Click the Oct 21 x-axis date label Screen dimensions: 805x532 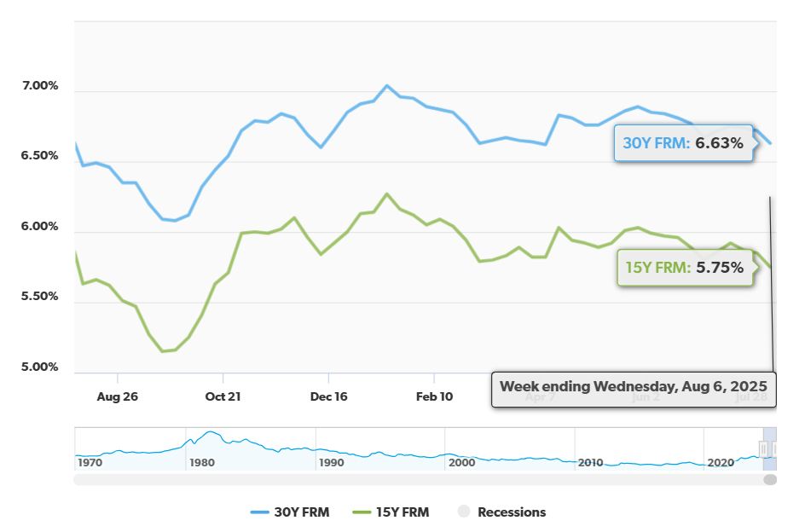point(223,396)
